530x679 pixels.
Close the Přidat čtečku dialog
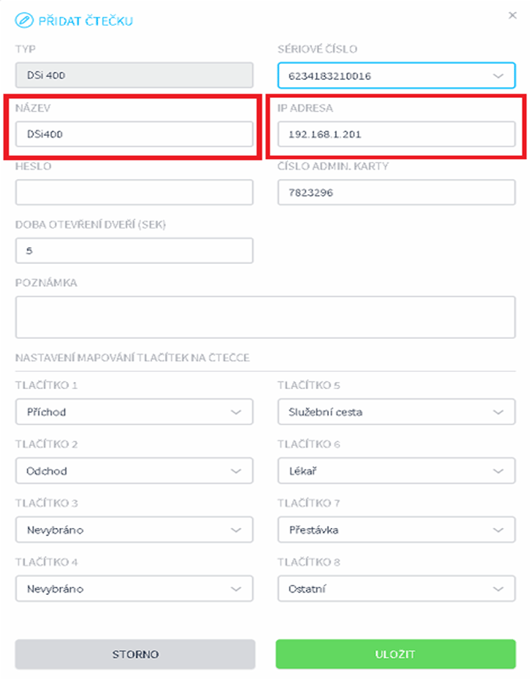[512, 16]
